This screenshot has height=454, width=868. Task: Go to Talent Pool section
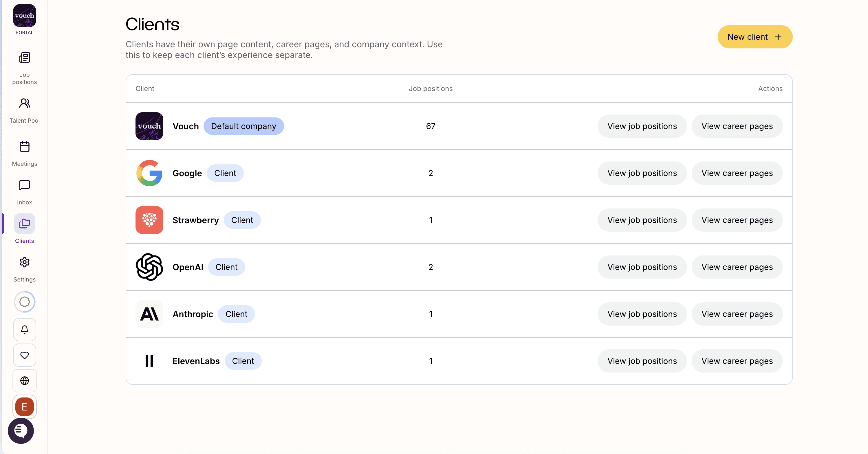point(24,110)
